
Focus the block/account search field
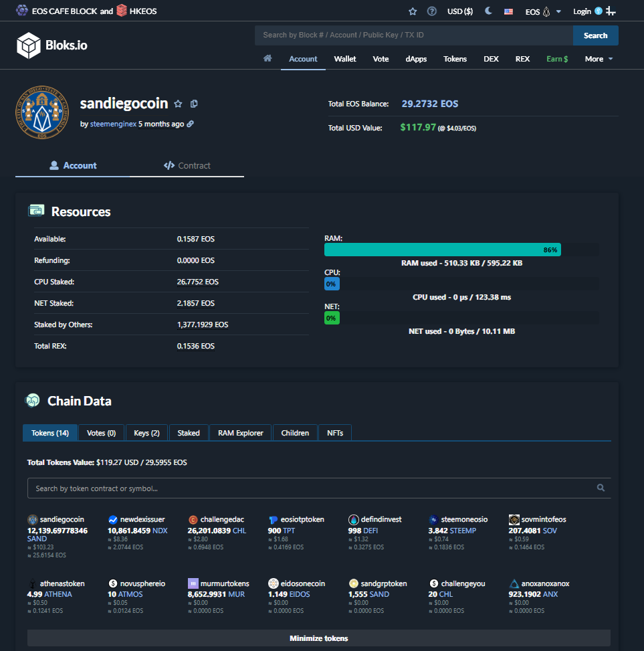pos(414,35)
